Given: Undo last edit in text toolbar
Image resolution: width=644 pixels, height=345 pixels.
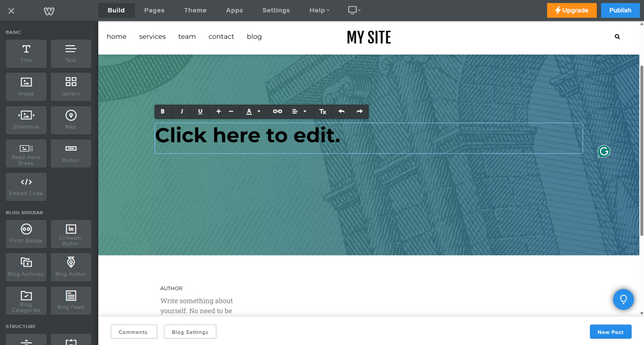Looking at the screenshot, I should pos(341,112).
